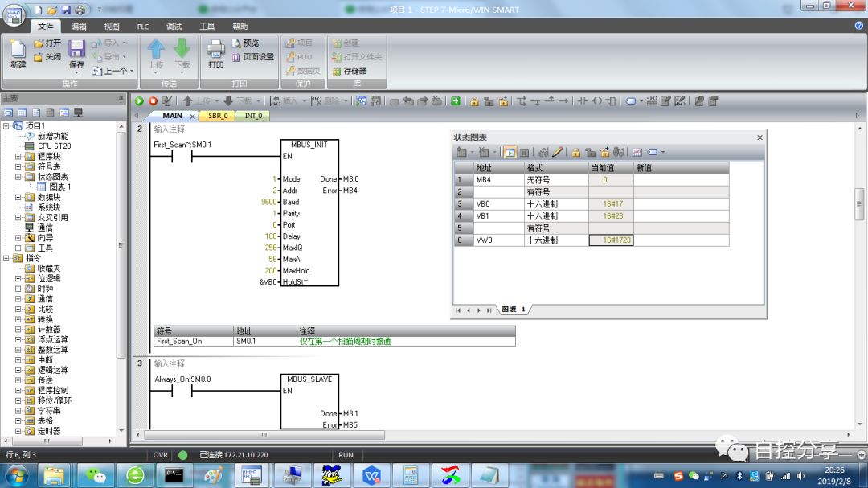This screenshot has width=868, height=488.
Task: Click the 存储器 button in ribbon
Action: pyautogui.click(x=350, y=71)
